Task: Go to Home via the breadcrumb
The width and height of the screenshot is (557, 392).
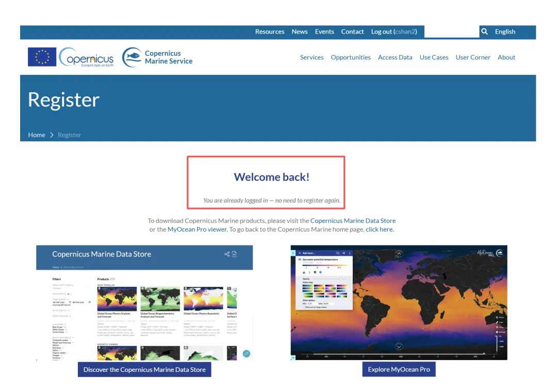Action: pyautogui.click(x=37, y=135)
